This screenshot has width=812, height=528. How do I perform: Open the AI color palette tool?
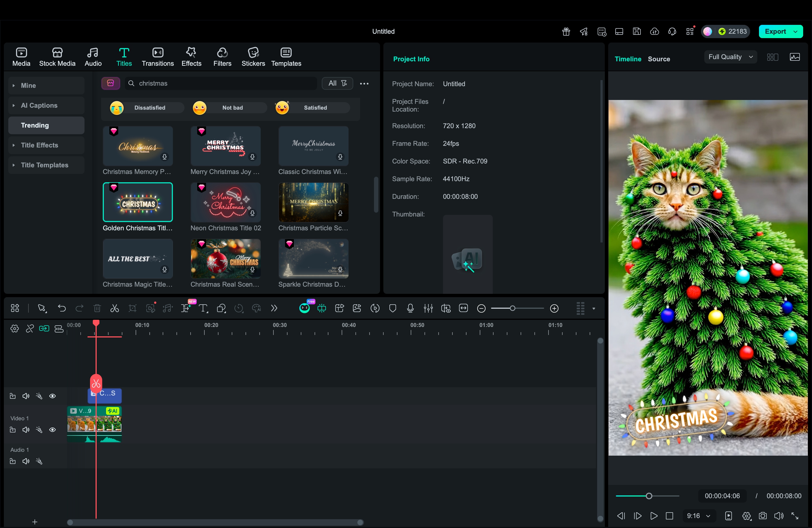257,308
